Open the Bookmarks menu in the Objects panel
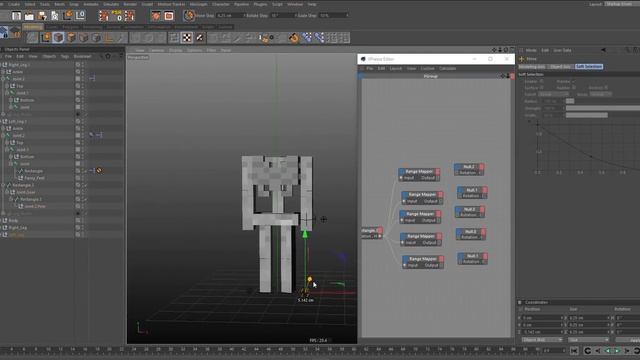 pos(82,56)
